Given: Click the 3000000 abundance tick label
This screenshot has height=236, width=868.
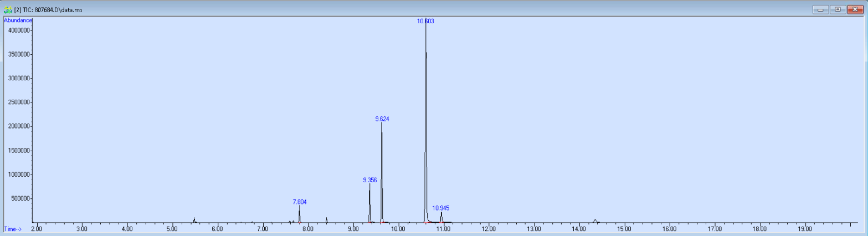Looking at the screenshot, I should point(18,79).
